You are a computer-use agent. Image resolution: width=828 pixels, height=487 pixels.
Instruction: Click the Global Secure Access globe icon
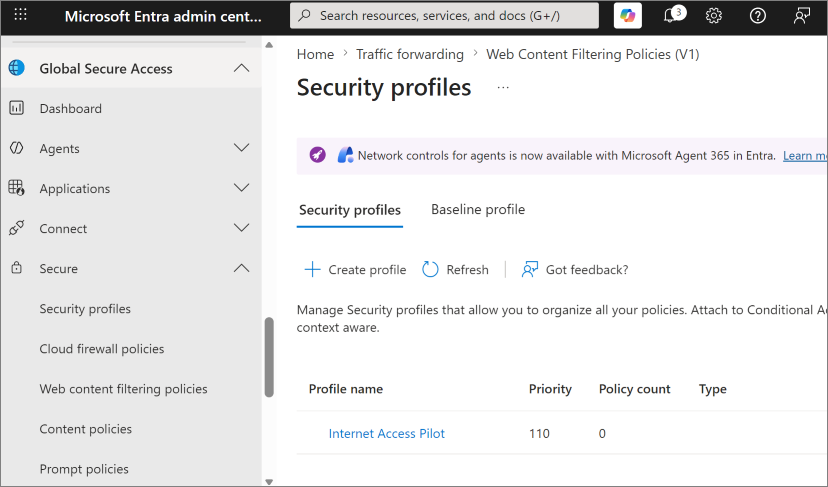click(16, 68)
